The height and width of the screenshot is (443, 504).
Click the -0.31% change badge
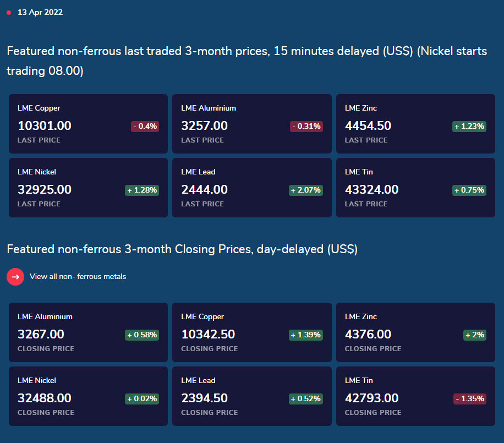pyautogui.click(x=306, y=127)
